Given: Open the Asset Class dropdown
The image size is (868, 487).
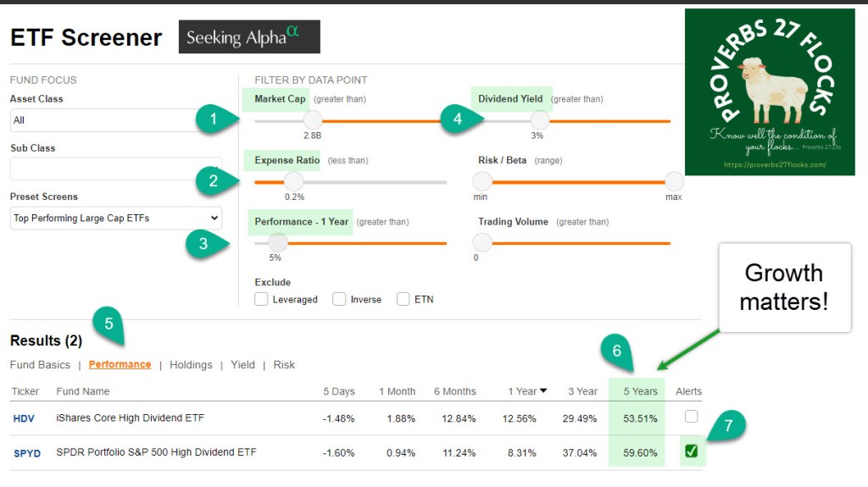Looking at the screenshot, I should [116, 120].
